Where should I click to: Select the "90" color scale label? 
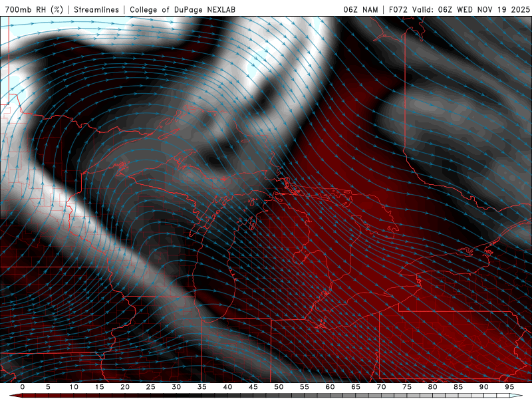pyautogui.click(x=483, y=387)
